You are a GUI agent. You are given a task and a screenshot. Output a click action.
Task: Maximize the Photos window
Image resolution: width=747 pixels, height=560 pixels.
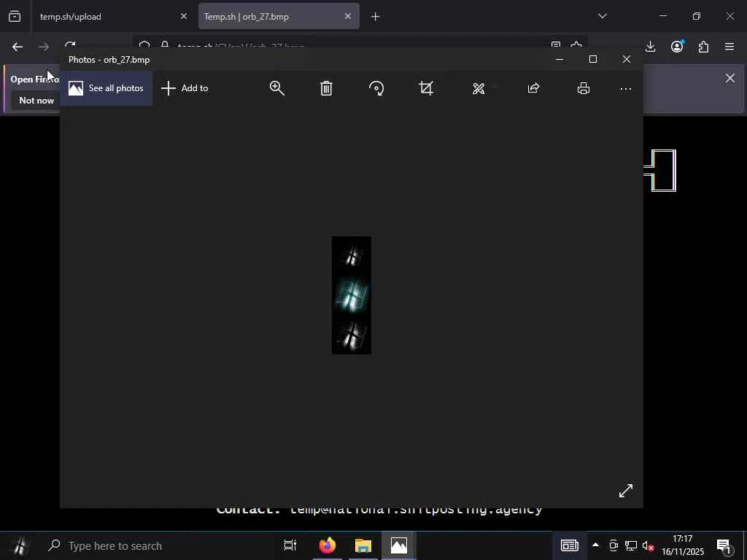pos(593,60)
